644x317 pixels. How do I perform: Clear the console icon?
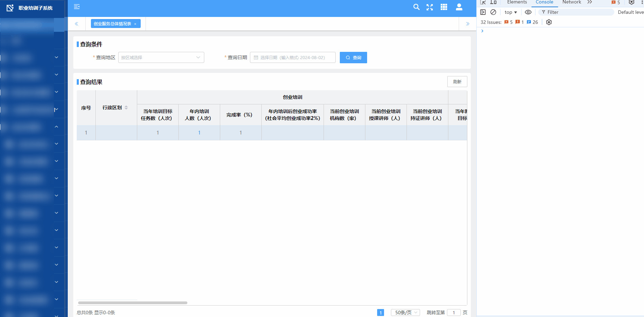(x=493, y=12)
